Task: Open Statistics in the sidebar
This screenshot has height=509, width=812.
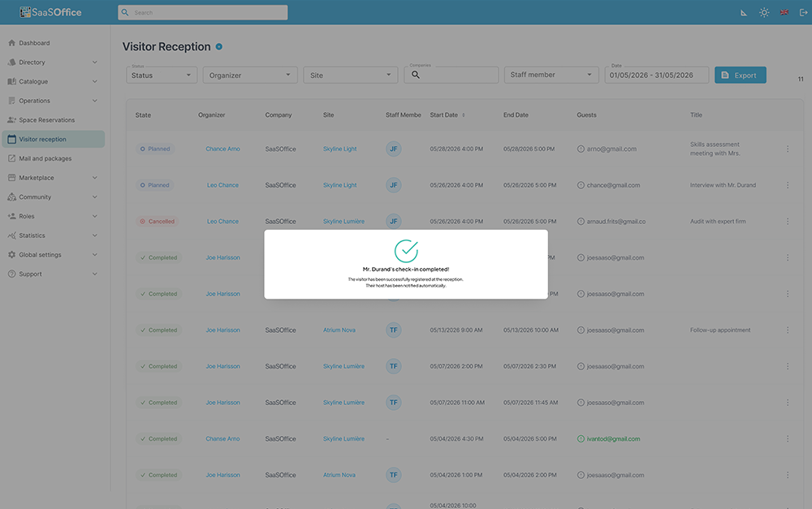Action: 32,235
